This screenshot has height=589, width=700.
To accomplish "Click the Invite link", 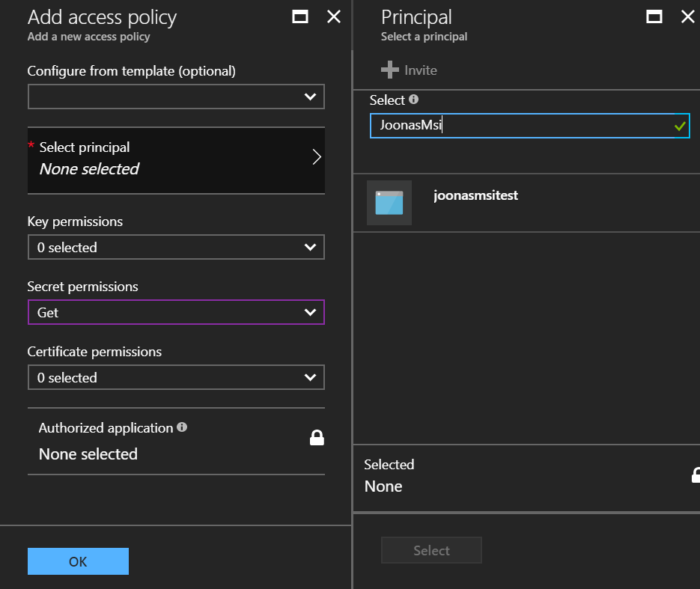I will click(421, 70).
